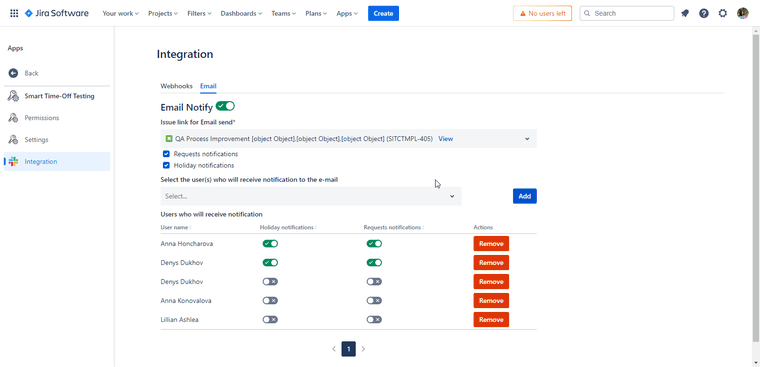Open the app switcher grid icon
Screen dimensions: 760x367
pos(14,14)
